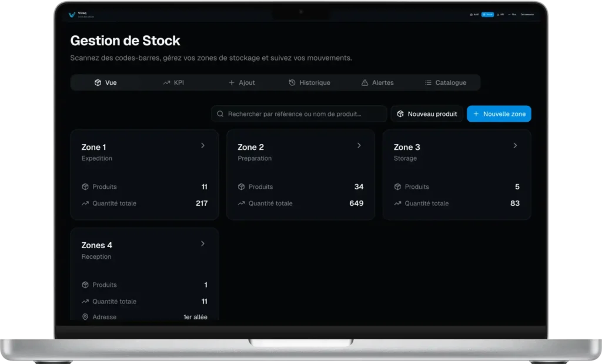Click the Vivaq logo in the header
The width and height of the screenshot is (602, 364).
click(72, 14)
